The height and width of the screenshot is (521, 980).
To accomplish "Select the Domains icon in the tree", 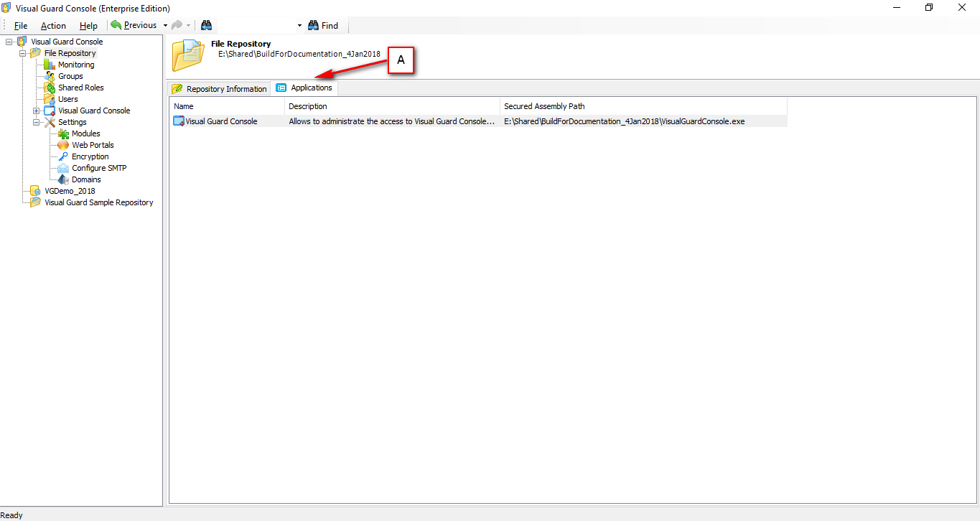I will [x=63, y=179].
